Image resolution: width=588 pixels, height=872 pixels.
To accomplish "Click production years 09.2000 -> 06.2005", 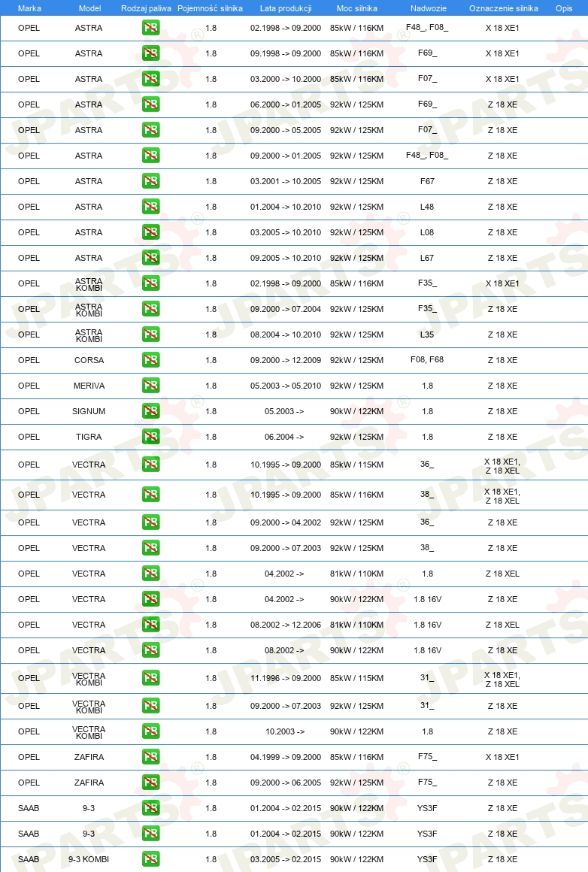I will tap(286, 783).
